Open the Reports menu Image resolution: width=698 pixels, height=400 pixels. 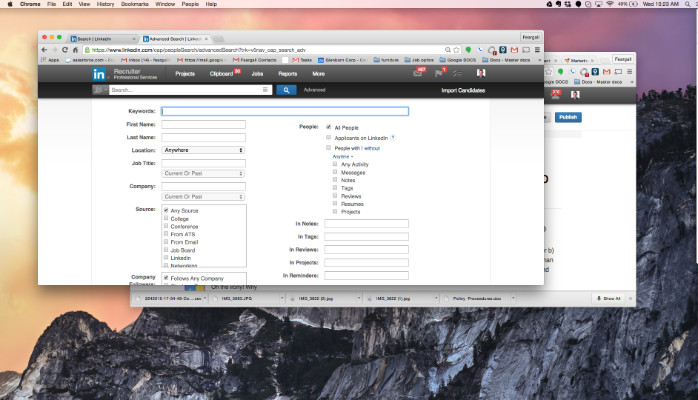(288, 74)
